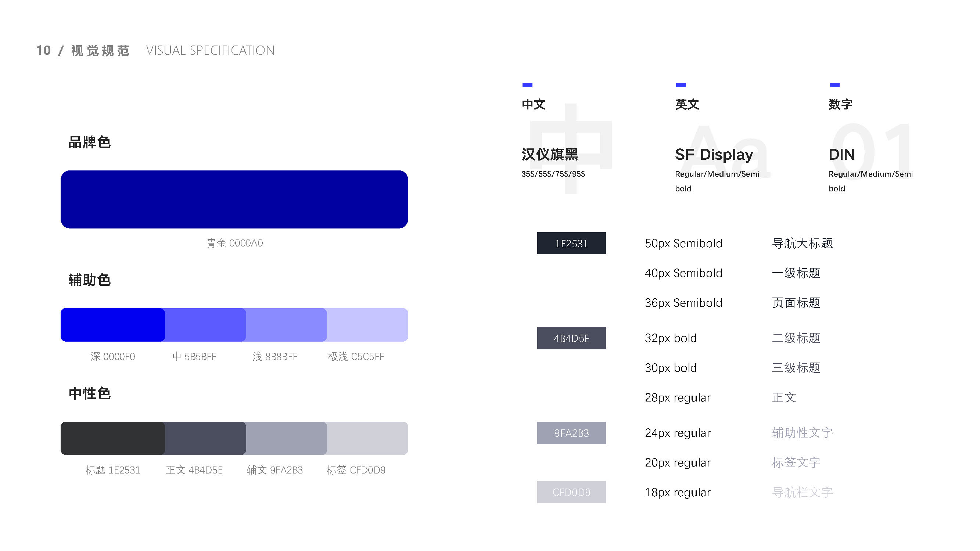Click the VISUAL SPECIFICATION page title
The width and height of the screenshot is (980, 551).
(x=210, y=50)
